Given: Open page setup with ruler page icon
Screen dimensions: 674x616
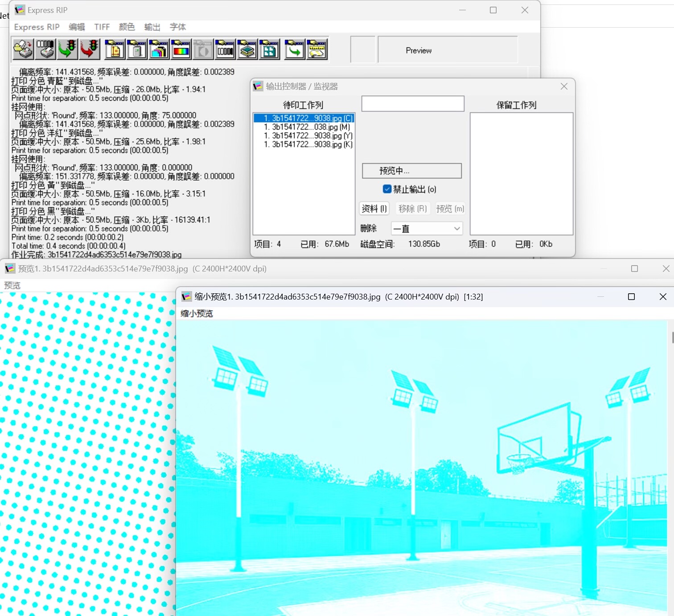Looking at the screenshot, I should tap(115, 49).
